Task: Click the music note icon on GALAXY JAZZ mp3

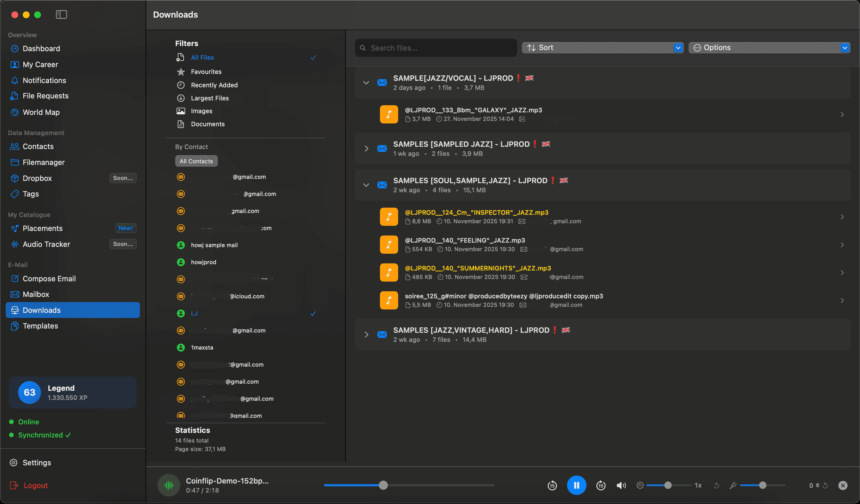Action: click(389, 114)
